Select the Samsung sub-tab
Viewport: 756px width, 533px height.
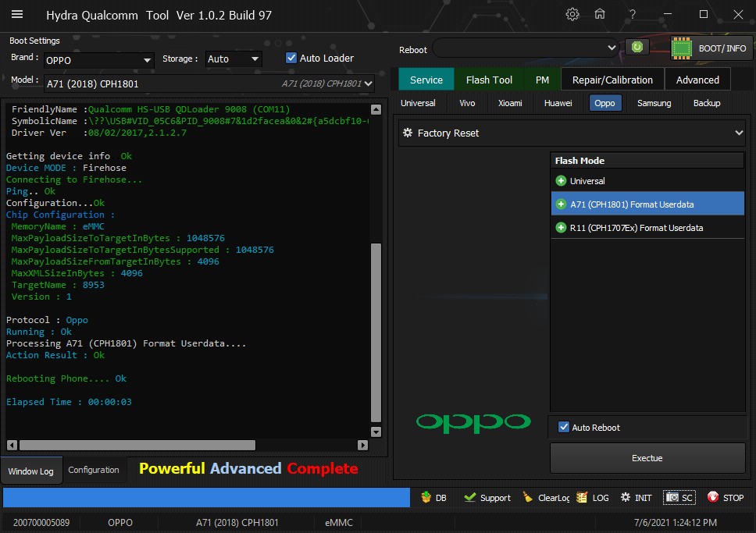(x=654, y=103)
